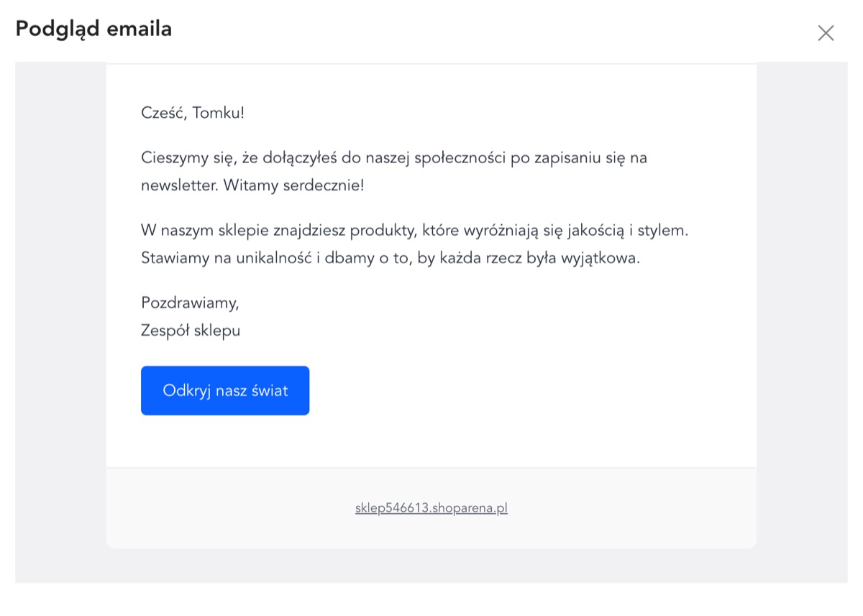Select the underlined shop address in the footer

pos(431,507)
